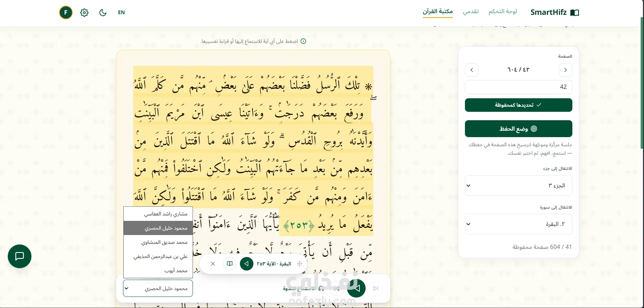Click the page number field showing 42
This screenshot has width=644, height=308.
(518, 87)
